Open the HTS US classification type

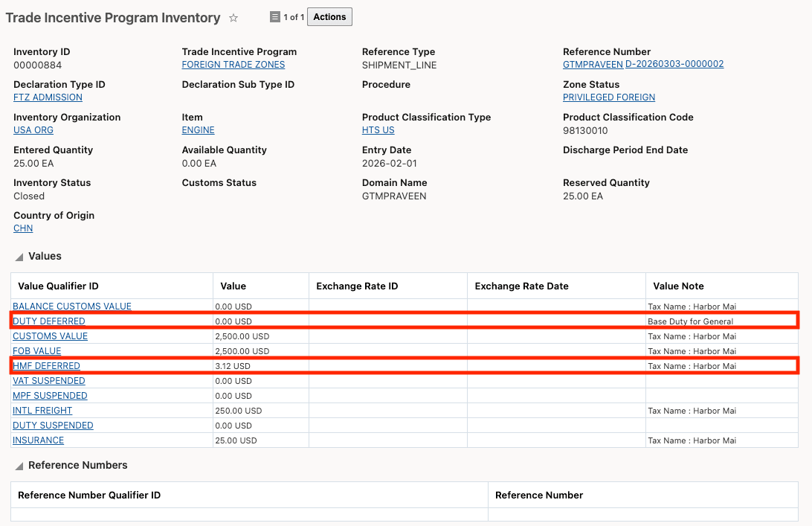382,130
